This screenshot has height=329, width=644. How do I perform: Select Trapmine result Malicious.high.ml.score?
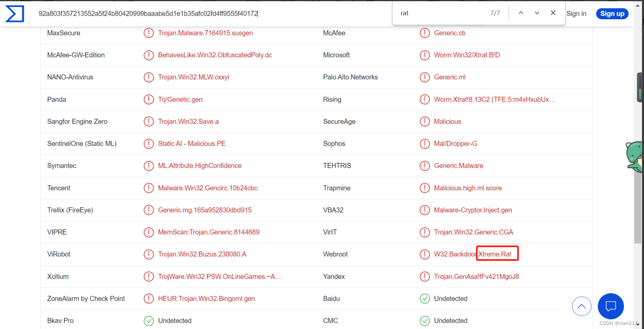468,188
